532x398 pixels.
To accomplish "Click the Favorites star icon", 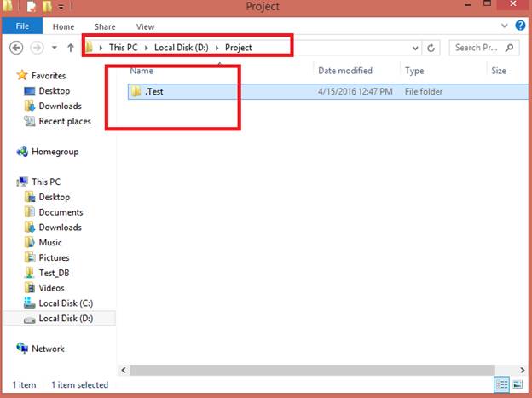I will pyautogui.click(x=22, y=75).
